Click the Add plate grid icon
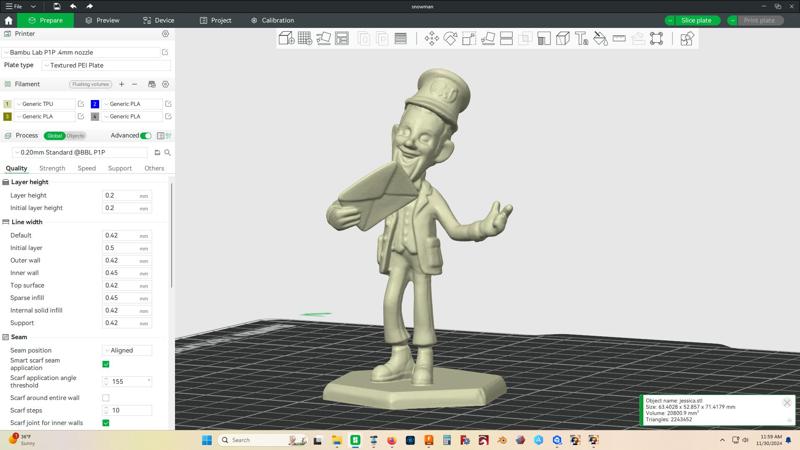800x450 pixels. pyautogui.click(x=305, y=38)
